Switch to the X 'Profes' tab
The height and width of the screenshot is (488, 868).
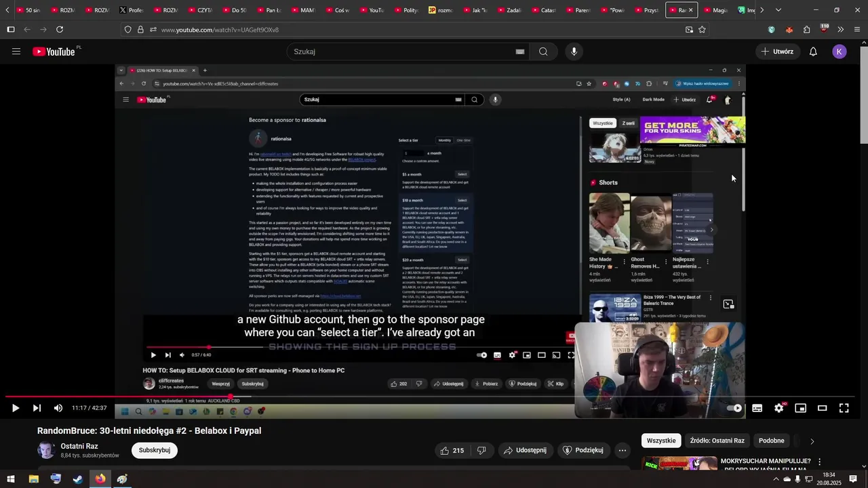click(x=132, y=10)
